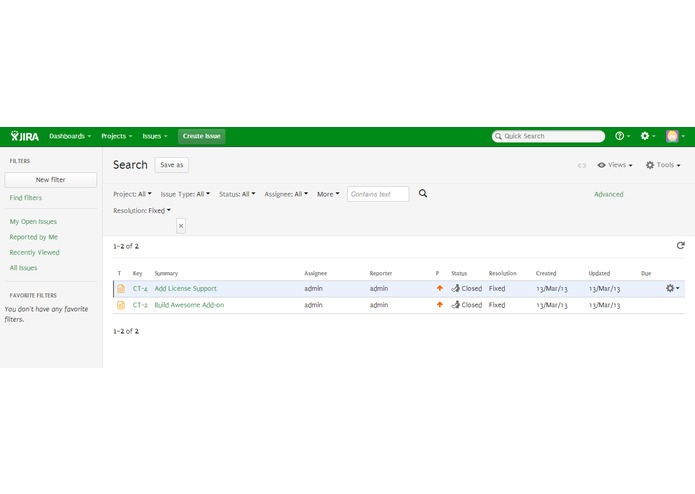Click the New filter button
The image size is (695, 494).
click(51, 180)
